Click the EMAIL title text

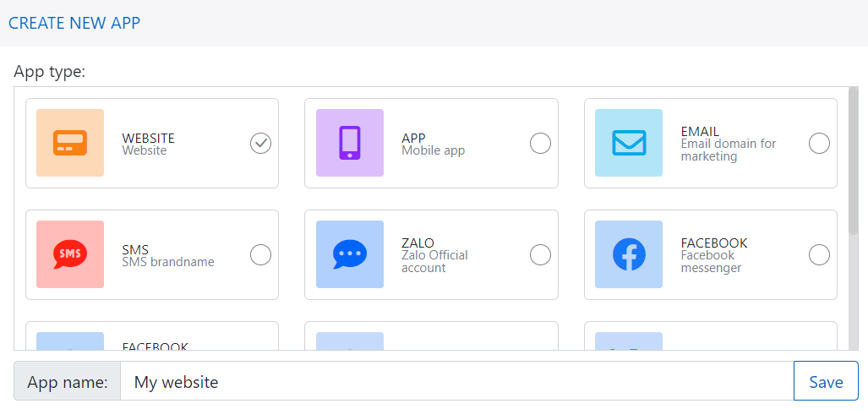(701, 132)
